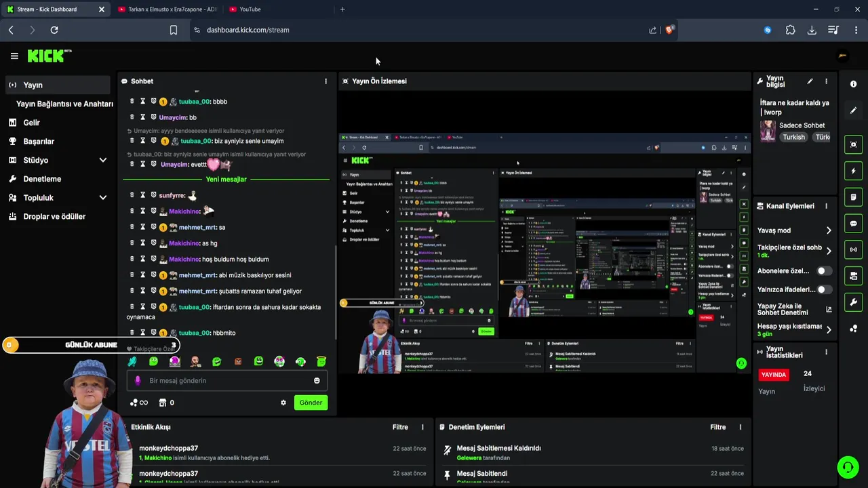Viewport: 868px width, 488px height.
Task: Edit stream info with pencil in Yayın bilgisi
Action: (x=810, y=81)
